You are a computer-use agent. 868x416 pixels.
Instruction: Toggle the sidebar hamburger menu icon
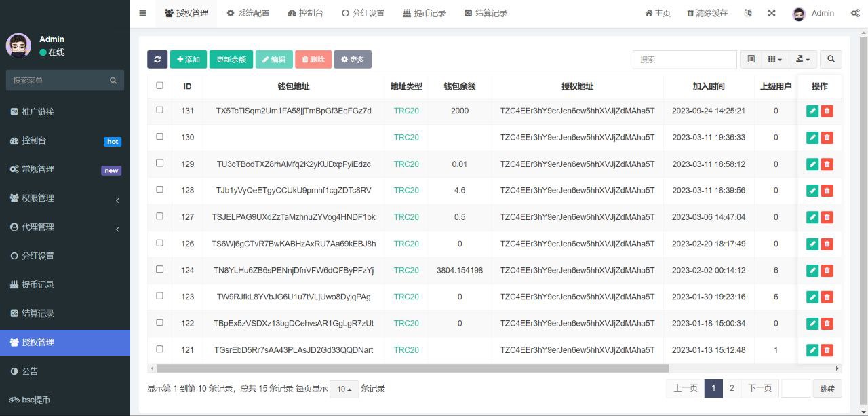point(142,13)
